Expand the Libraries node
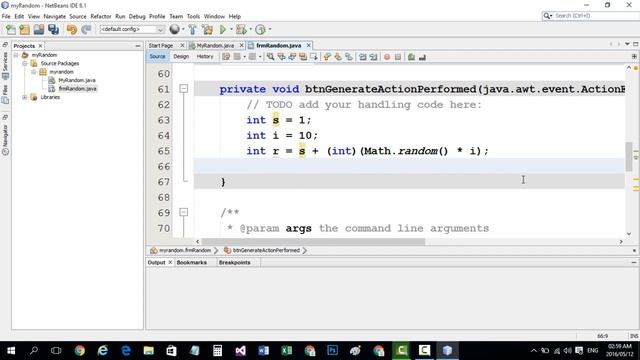The width and height of the screenshot is (640, 360). (x=25, y=97)
